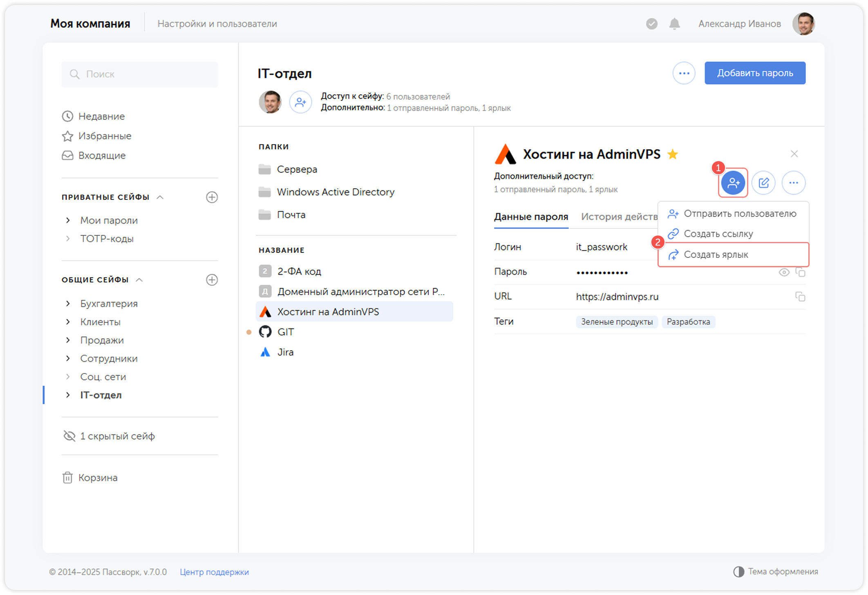Image resolution: width=868 pixels, height=595 pixels.
Task: Switch to История действий tab
Action: pos(619,217)
